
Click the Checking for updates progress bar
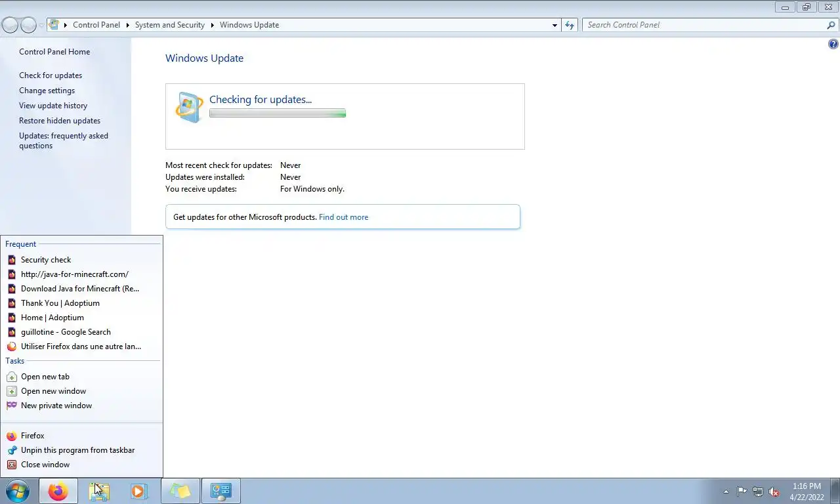(278, 114)
